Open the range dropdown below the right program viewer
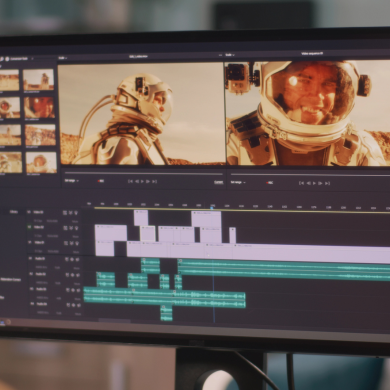 [x=238, y=182]
